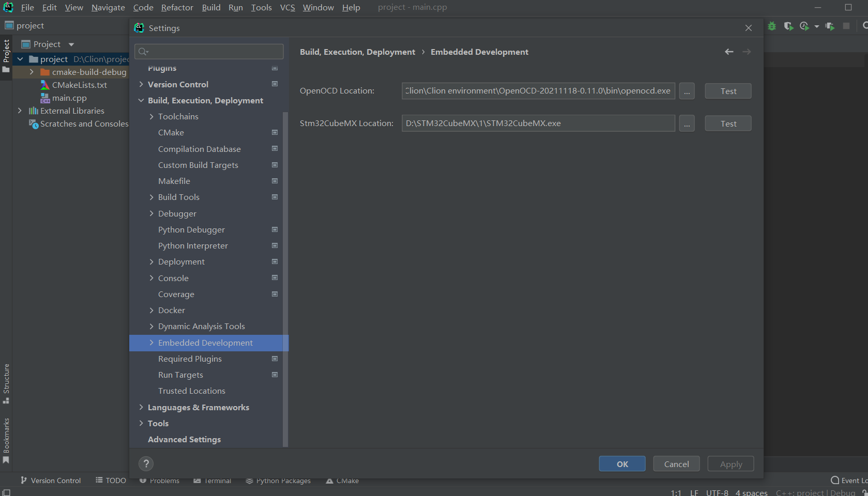Select Python Interpreter settings page
Image resolution: width=868 pixels, height=496 pixels.
tap(193, 245)
